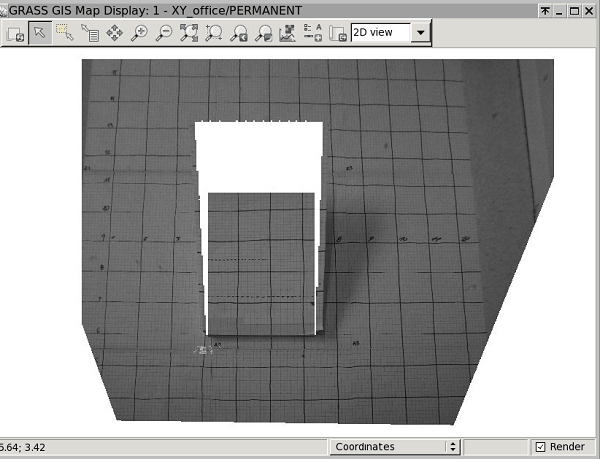Activate the Zoom out tool
The height and width of the screenshot is (459, 600).
coord(164,33)
